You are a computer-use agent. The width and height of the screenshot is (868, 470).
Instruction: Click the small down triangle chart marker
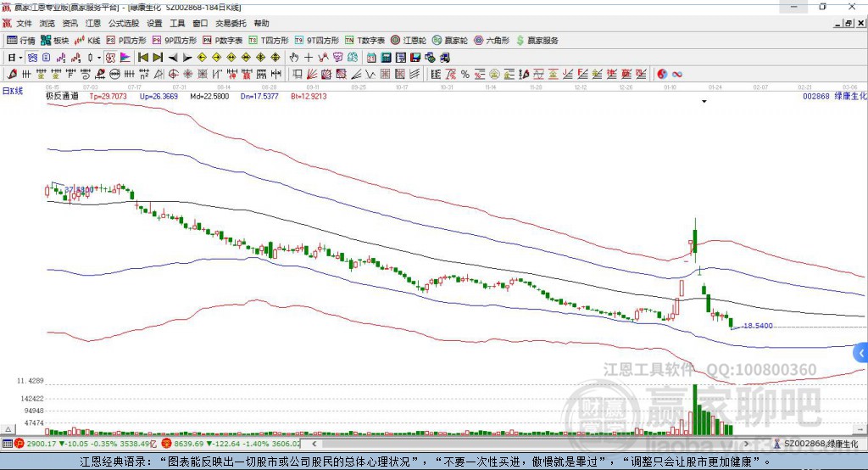pyautogui.click(x=704, y=102)
